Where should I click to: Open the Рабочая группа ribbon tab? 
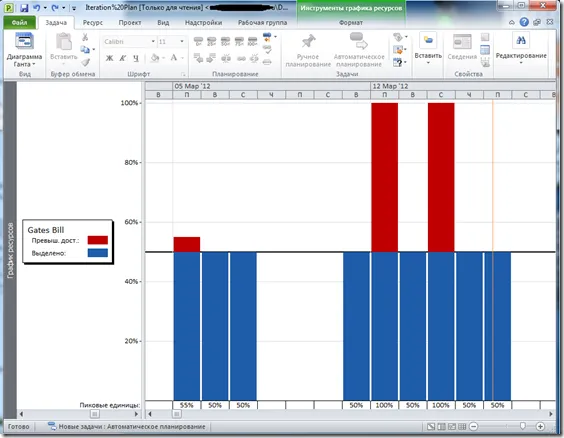[262, 22]
